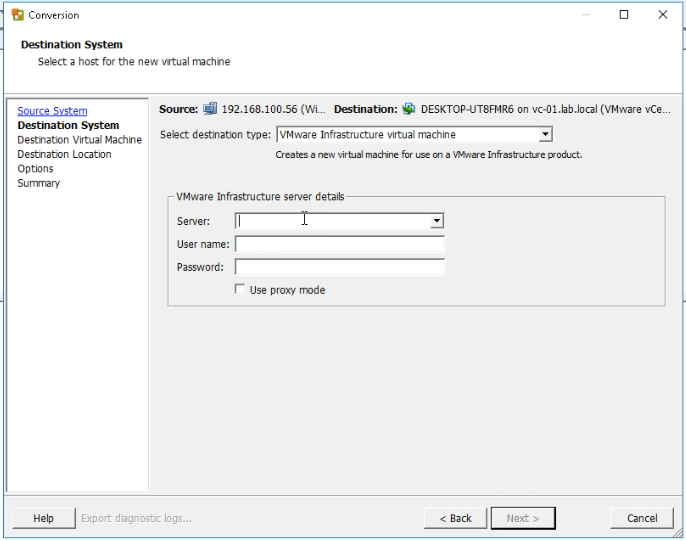Select Options step in wizard sidebar

35,169
